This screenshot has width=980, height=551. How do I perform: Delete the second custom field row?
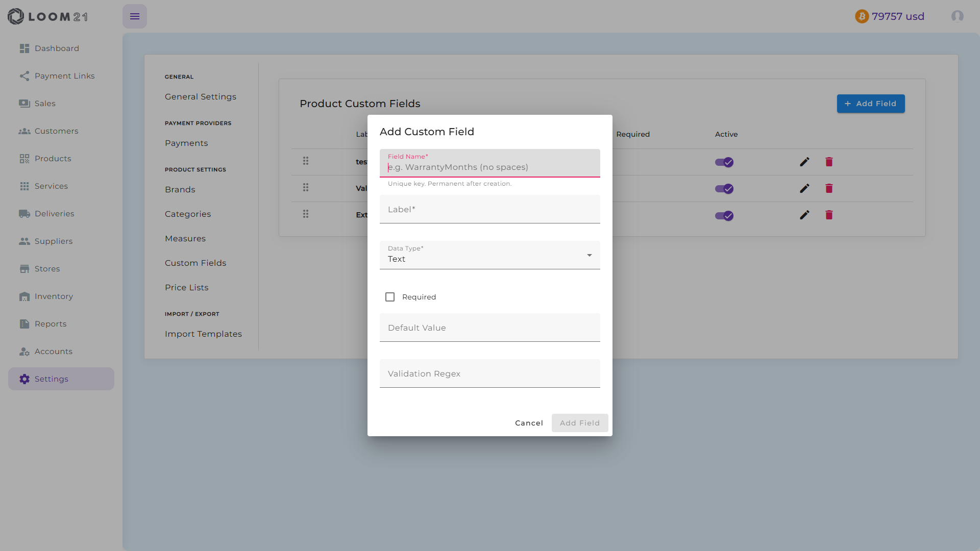(x=829, y=188)
